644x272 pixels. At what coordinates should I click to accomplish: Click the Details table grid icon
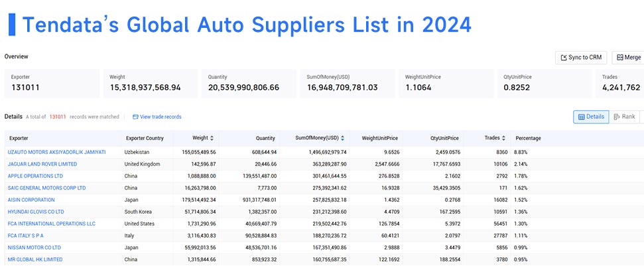[x=581, y=117]
